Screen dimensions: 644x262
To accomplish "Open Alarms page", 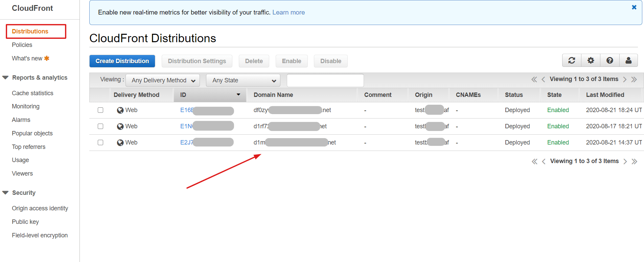I will (x=21, y=120).
